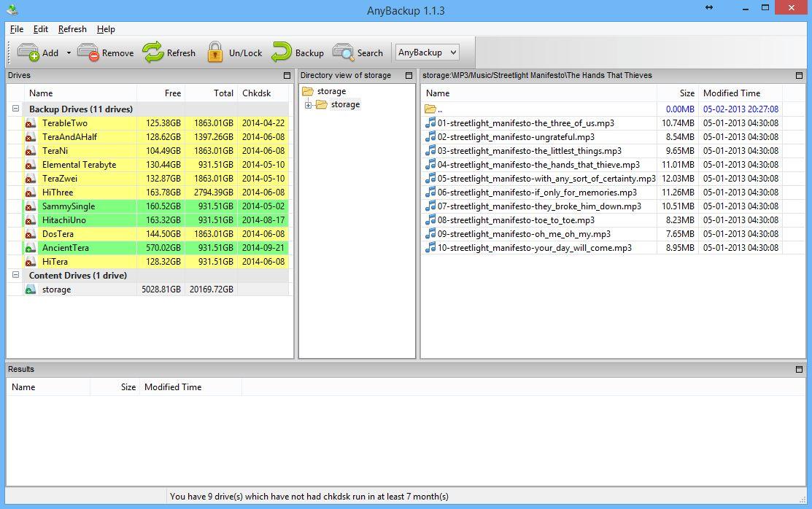
Task: Maximize the Drives panel
Action: click(x=287, y=76)
